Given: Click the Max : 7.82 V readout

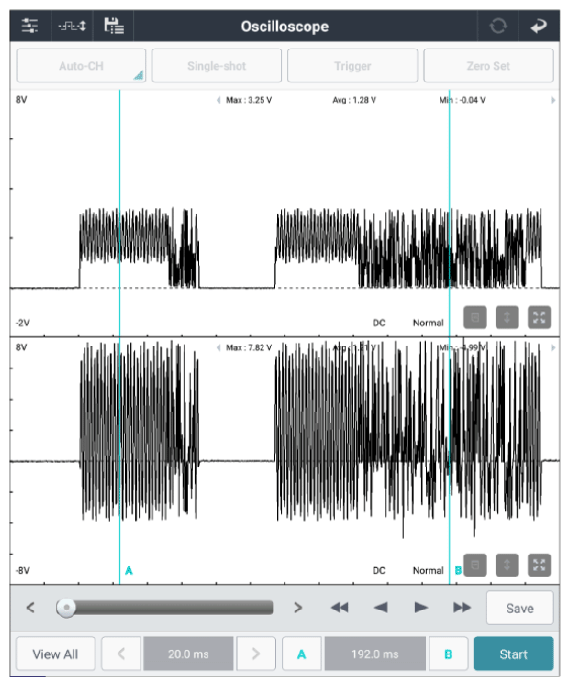Looking at the screenshot, I should click(249, 348).
